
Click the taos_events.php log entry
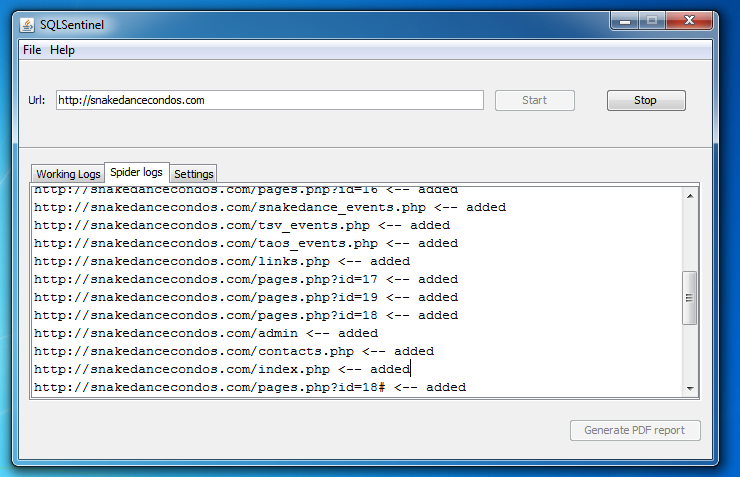click(x=246, y=243)
